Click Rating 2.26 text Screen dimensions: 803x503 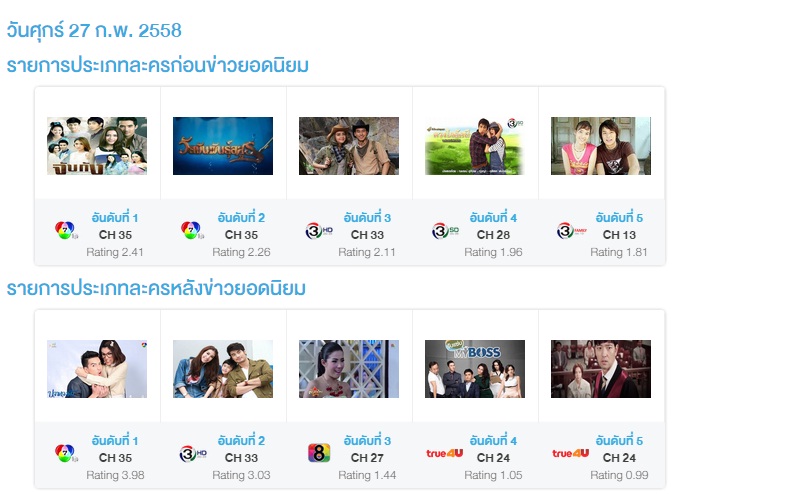241,252
